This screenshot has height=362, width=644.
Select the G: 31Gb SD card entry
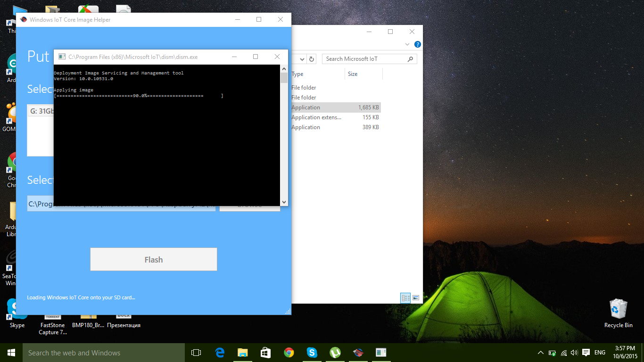pos(41,111)
